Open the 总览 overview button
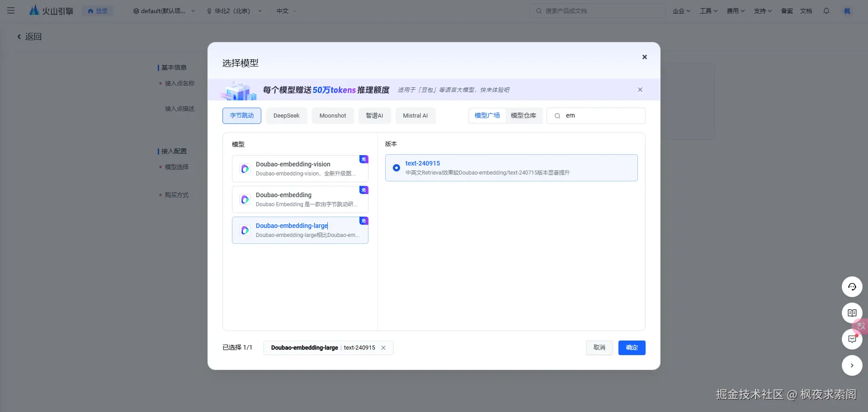868x412 pixels. pyautogui.click(x=98, y=11)
